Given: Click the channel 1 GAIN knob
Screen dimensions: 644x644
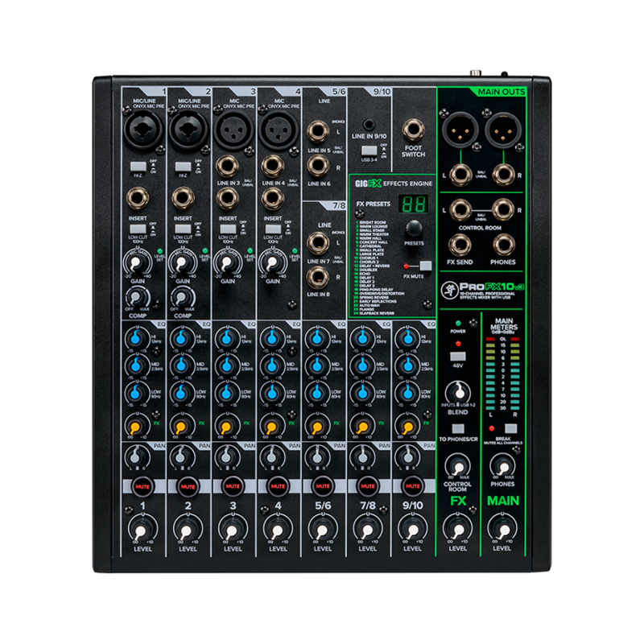Looking at the screenshot, I should (137, 262).
